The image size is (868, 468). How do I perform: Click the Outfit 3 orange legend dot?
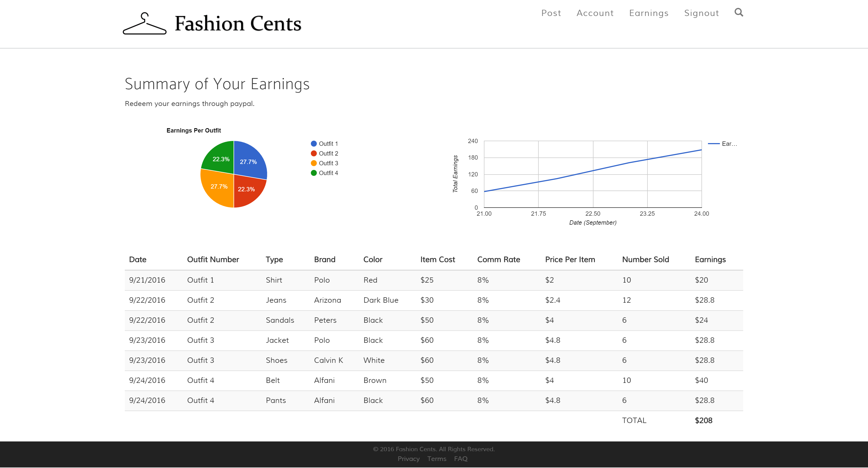coord(314,163)
